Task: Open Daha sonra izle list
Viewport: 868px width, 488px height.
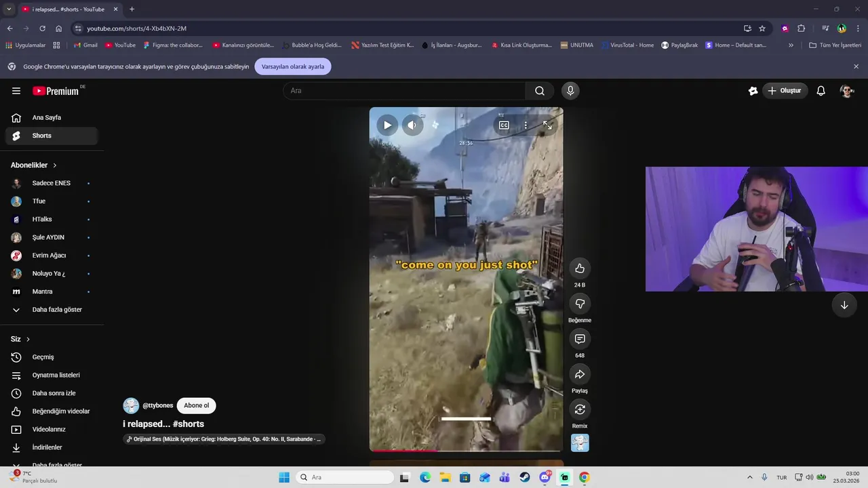Action: (52, 393)
